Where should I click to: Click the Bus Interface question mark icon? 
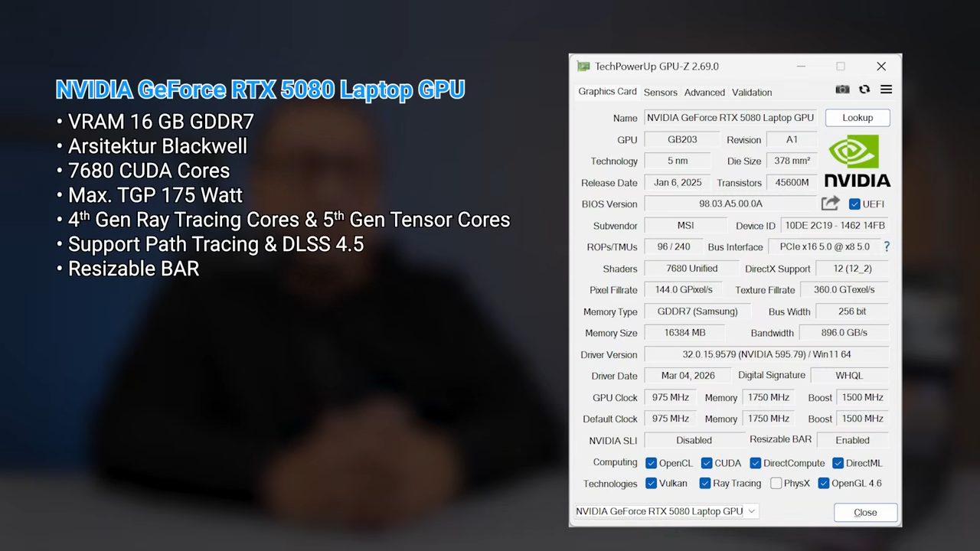pos(887,246)
